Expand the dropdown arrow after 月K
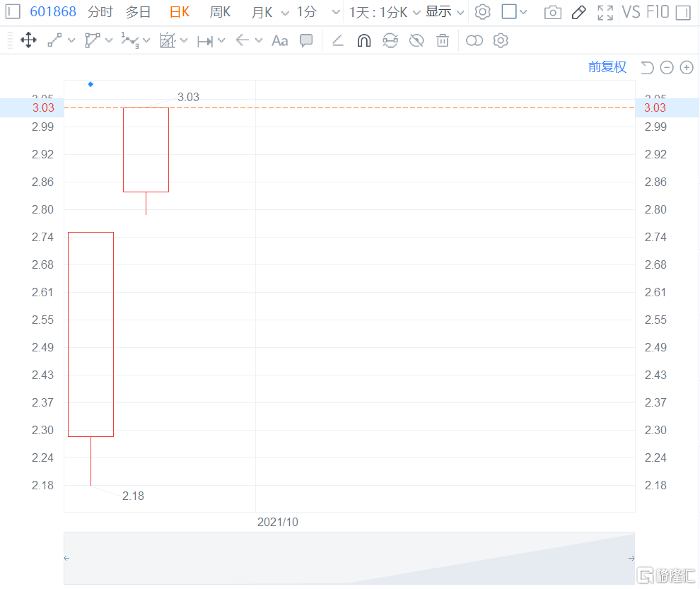 (x=285, y=13)
